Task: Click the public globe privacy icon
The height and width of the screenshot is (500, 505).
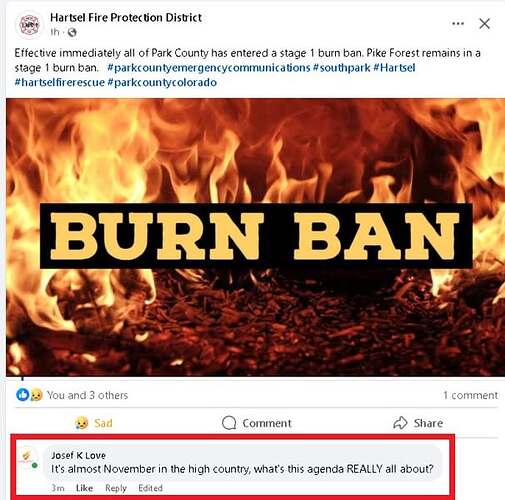Action: pos(72,32)
